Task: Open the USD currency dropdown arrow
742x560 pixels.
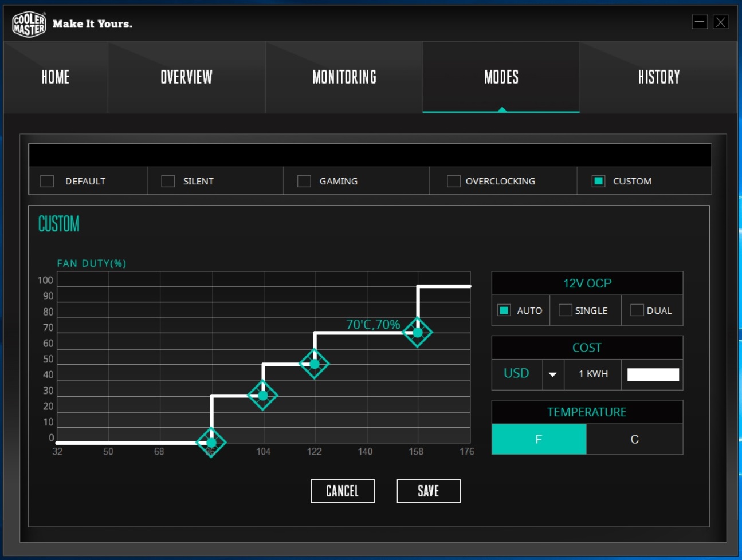Action: [x=553, y=374]
